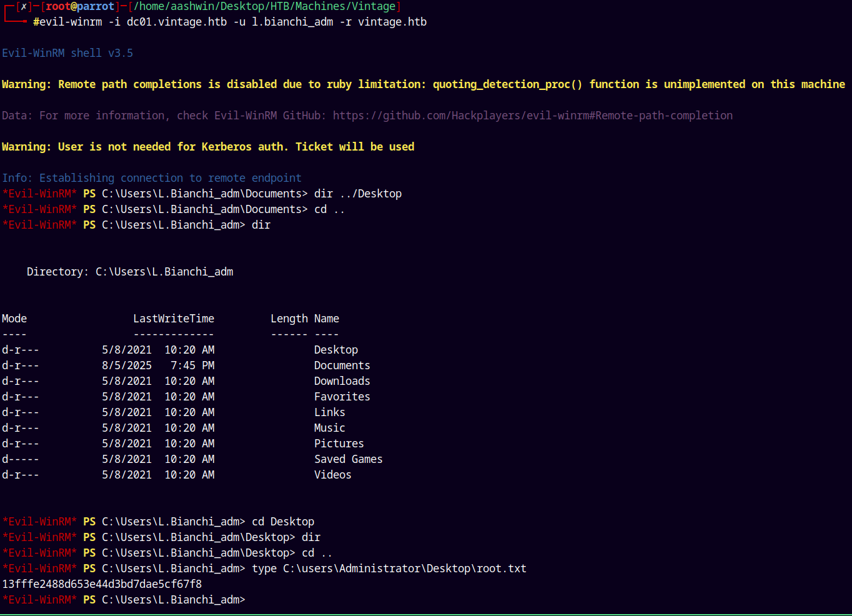
Task: Click the failed-command X mark in prompt
Action: click(x=24, y=6)
